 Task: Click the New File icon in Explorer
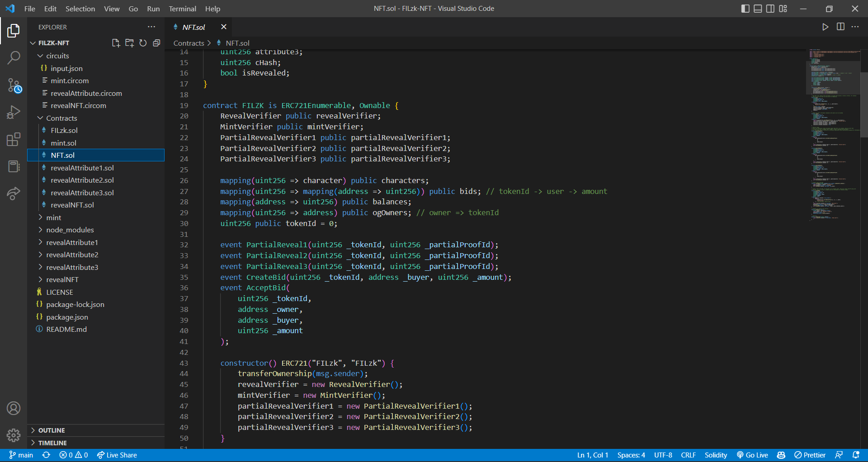pos(116,43)
